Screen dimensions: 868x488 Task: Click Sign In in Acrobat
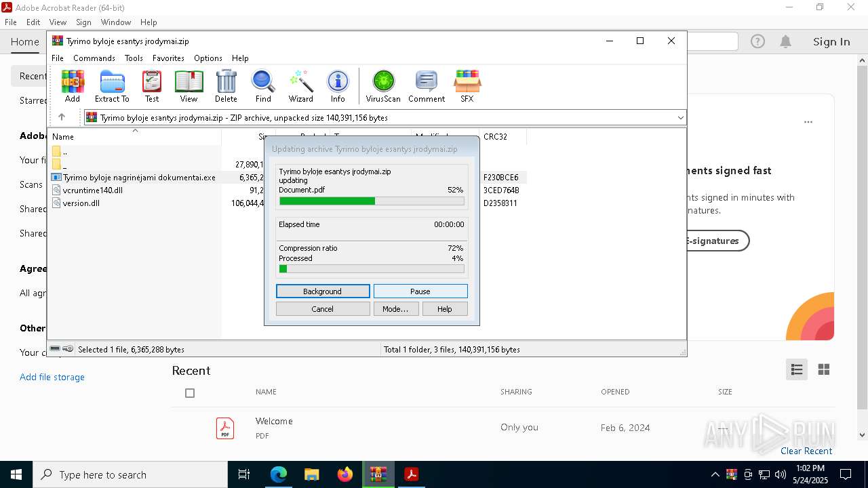(831, 42)
